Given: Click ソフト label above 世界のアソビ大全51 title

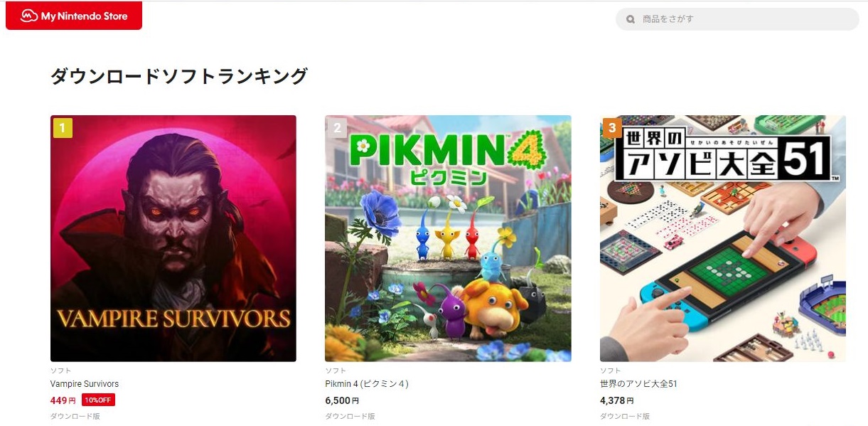Looking at the screenshot, I should [610, 371].
